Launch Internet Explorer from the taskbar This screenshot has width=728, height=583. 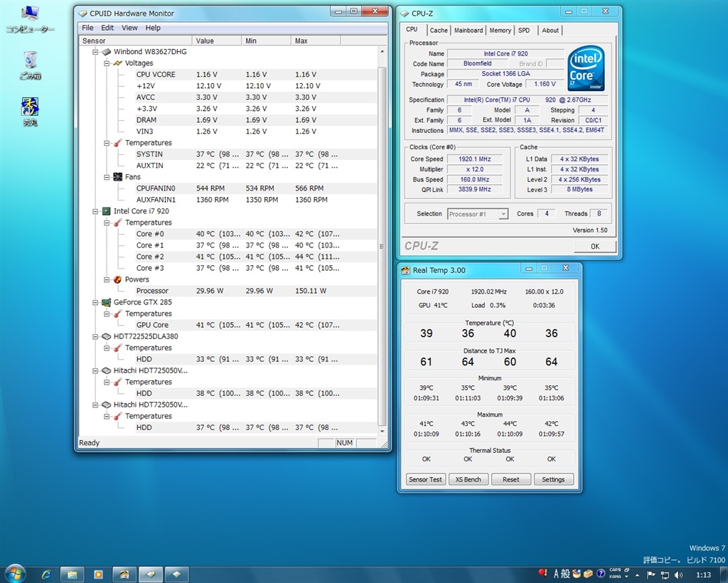click(x=46, y=574)
